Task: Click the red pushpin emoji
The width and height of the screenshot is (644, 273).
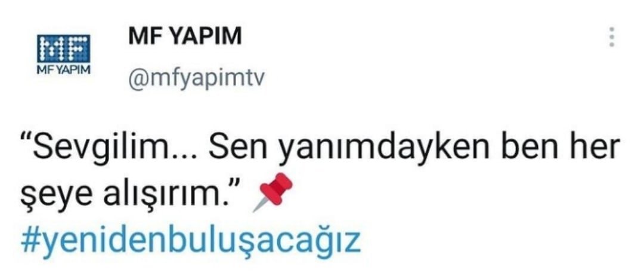Action: tap(273, 192)
